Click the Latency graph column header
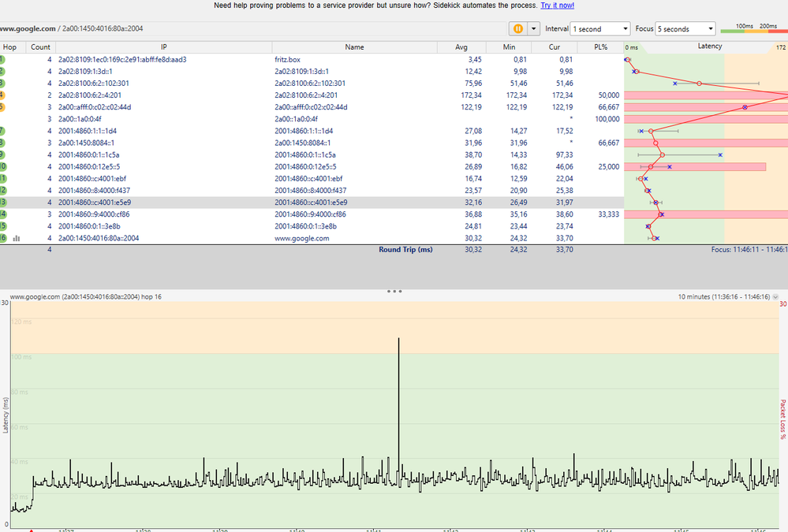 709,47
